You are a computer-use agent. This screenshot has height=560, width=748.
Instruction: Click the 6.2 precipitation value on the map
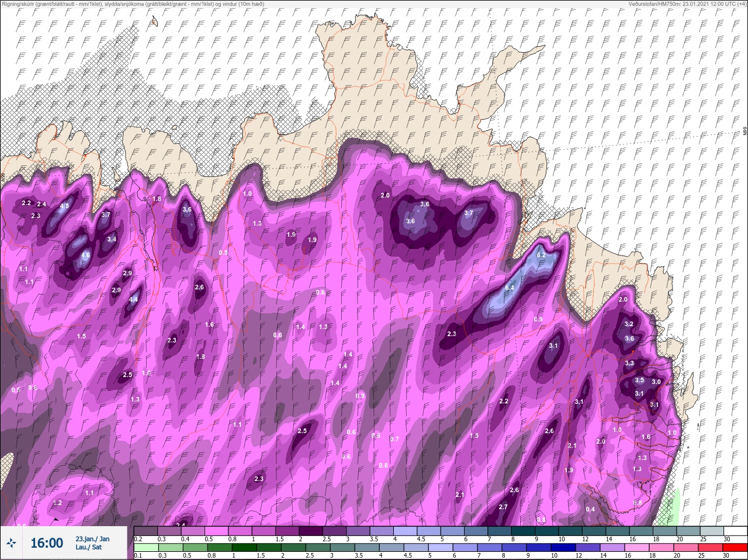pyautogui.click(x=541, y=255)
